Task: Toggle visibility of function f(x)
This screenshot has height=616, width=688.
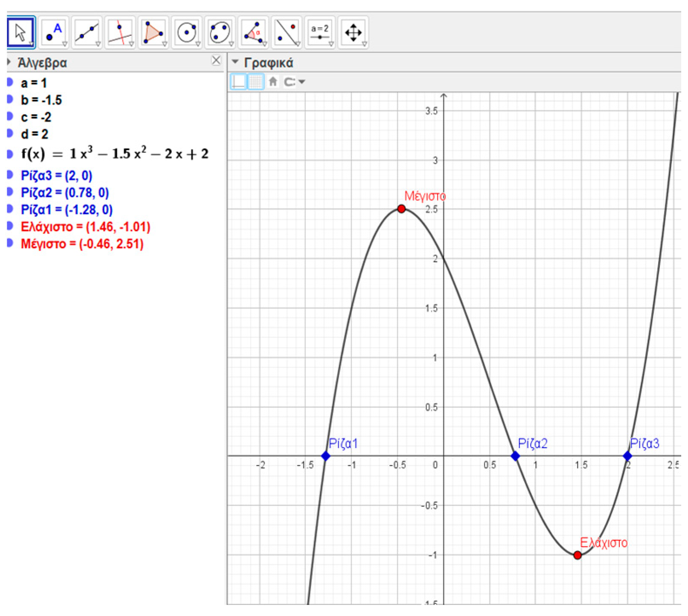Action: pyautogui.click(x=10, y=154)
